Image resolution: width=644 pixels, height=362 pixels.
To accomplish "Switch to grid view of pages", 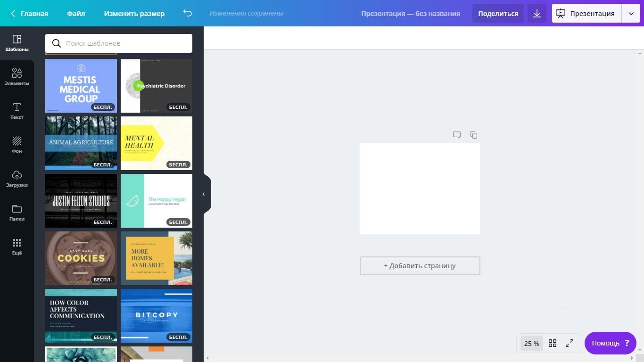I will (x=553, y=343).
